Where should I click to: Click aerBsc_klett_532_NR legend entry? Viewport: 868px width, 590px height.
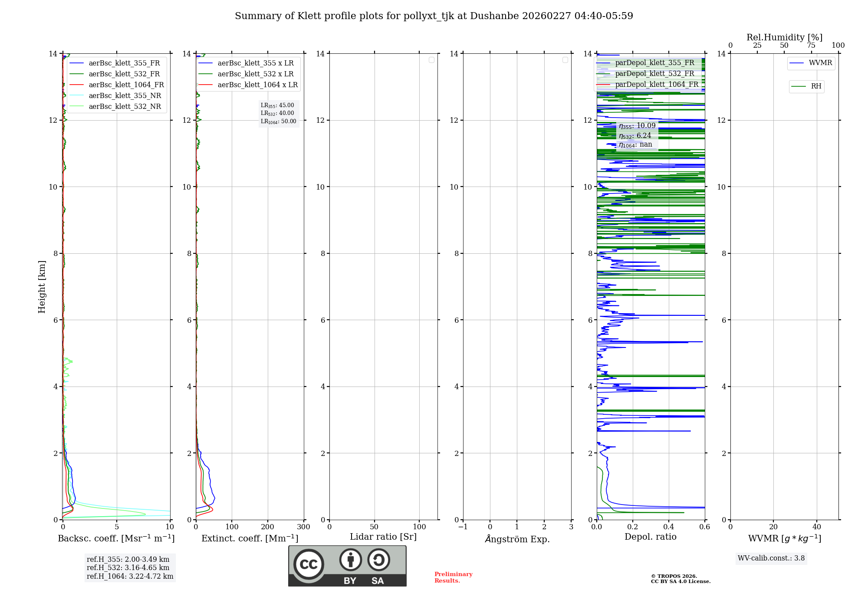(x=125, y=107)
